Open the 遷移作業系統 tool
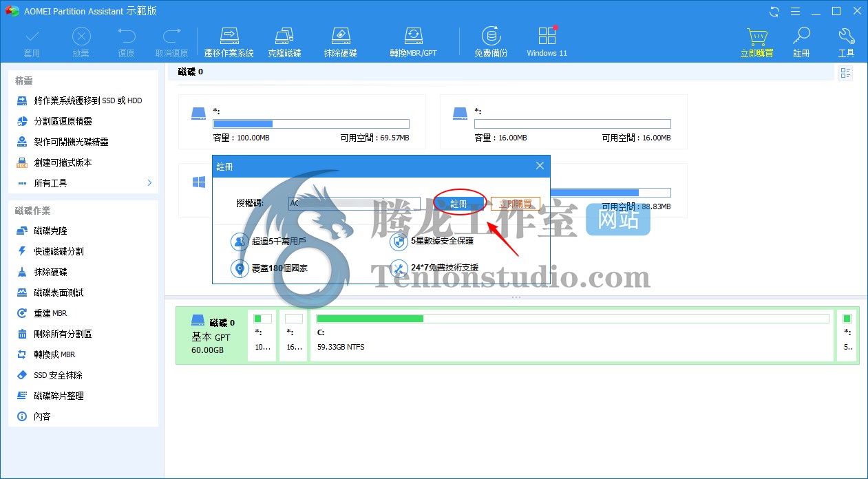The height and width of the screenshot is (479, 868). coord(229,42)
